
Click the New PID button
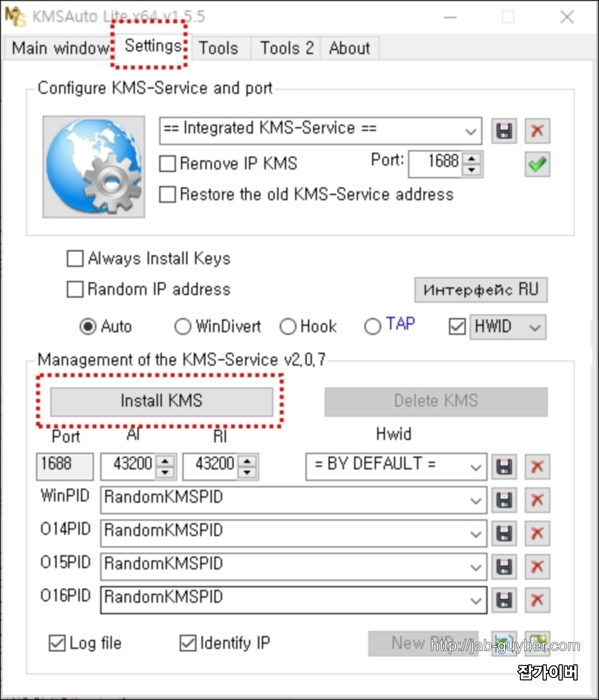[x=423, y=643]
